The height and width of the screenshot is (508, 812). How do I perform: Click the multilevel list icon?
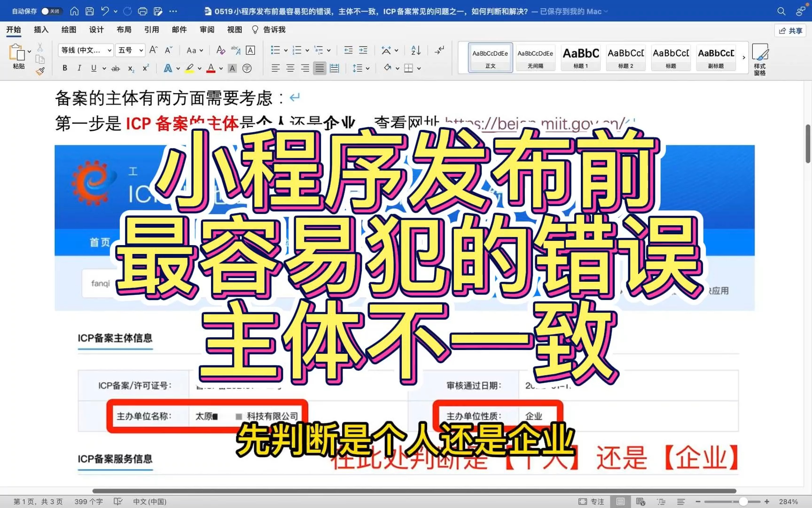point(319,50)
